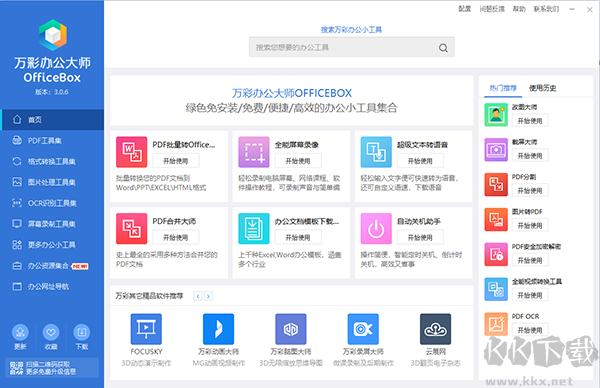Click the 更新 update icon in sidebar
This screenshot has width=600, height=388.
(x=20, y=332)
